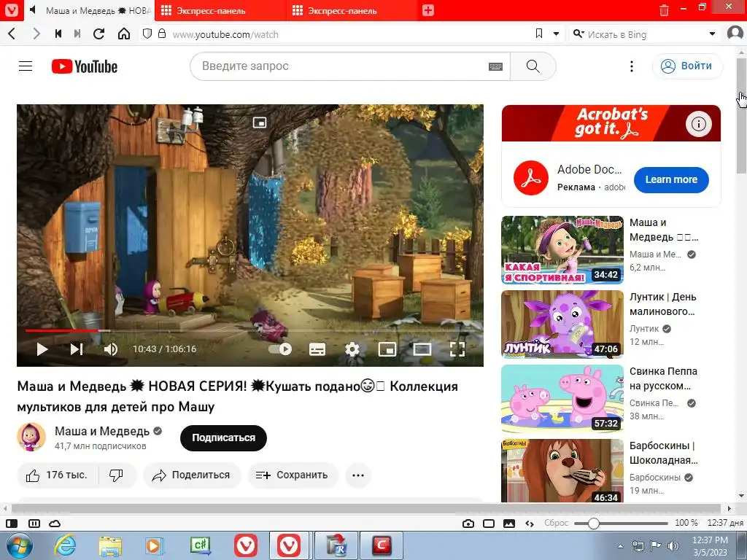Viewport: 747px width, 560px height.
Task: Toggle subtitles on the video
Action: click(317, 349)
